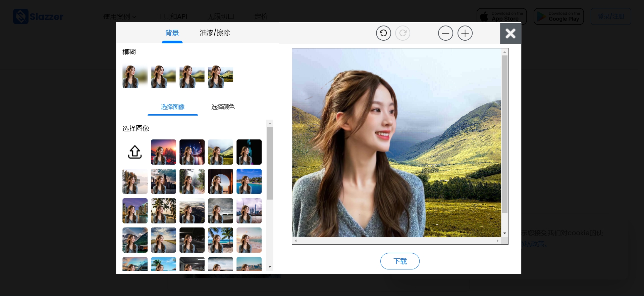Click the preview vertical scrollbar up arrow
Image resolution: width=644 pixels, height=296 pixels.
[504, 52]
